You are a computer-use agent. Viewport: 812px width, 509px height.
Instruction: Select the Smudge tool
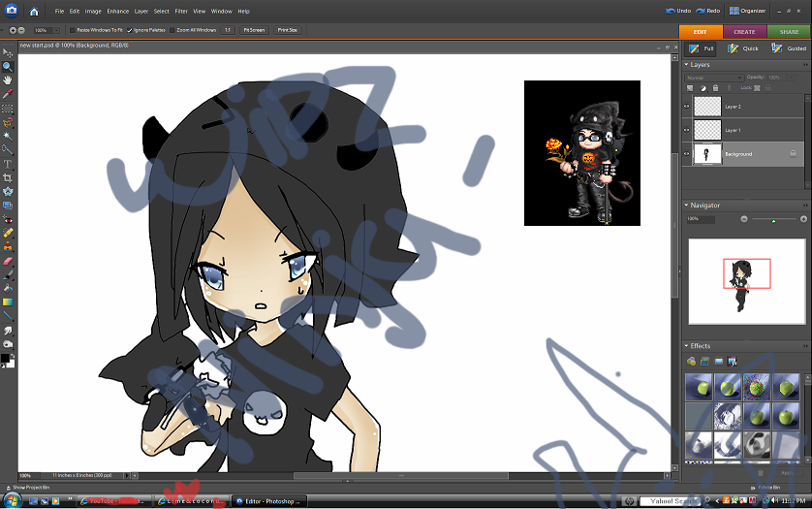click(8, 331)
